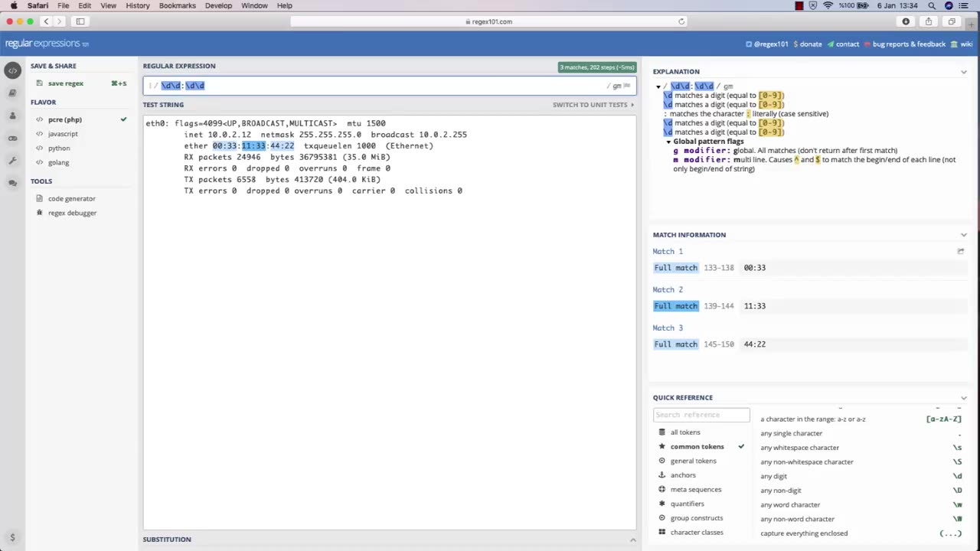Click '3 matches, 202 steps' status badge
980x551 pixels.
[597, 67]
